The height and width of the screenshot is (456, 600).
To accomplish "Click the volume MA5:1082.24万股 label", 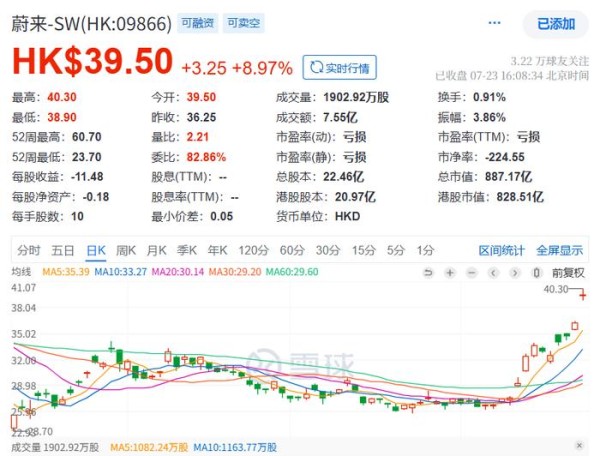I will [149, 447].
